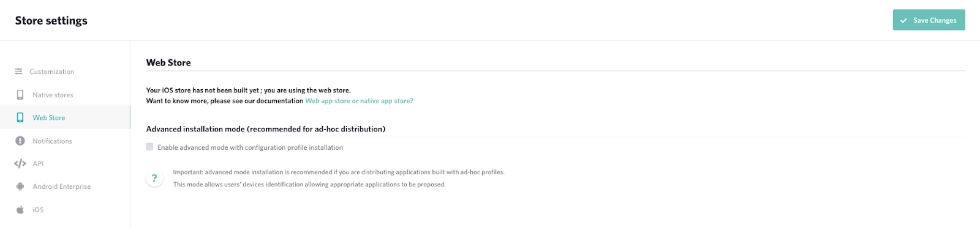Click the Save Changes button

click(x=929, y=20)
